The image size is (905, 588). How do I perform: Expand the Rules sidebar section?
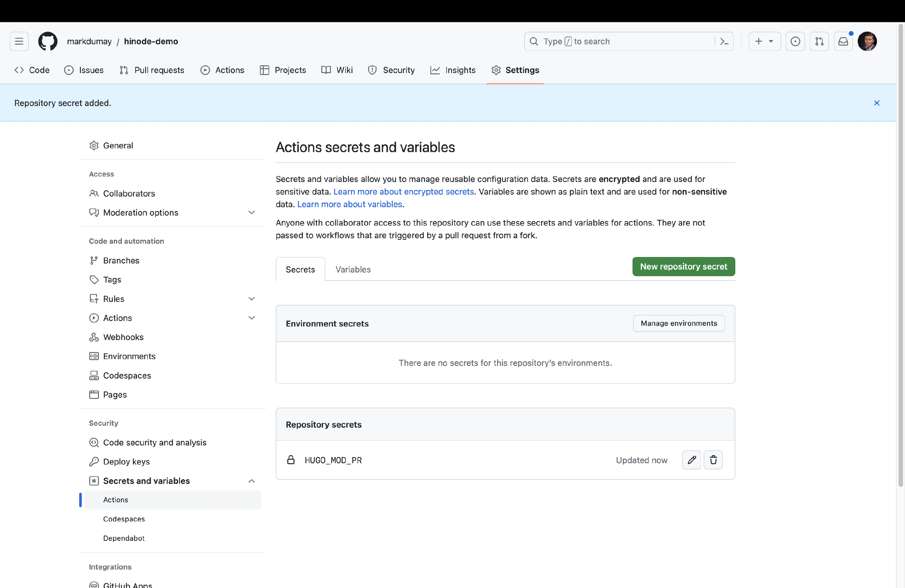251,299
